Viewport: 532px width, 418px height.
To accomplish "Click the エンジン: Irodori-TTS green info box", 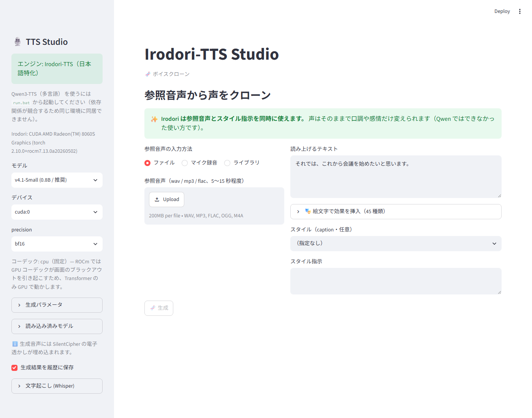I will [57, 69].
